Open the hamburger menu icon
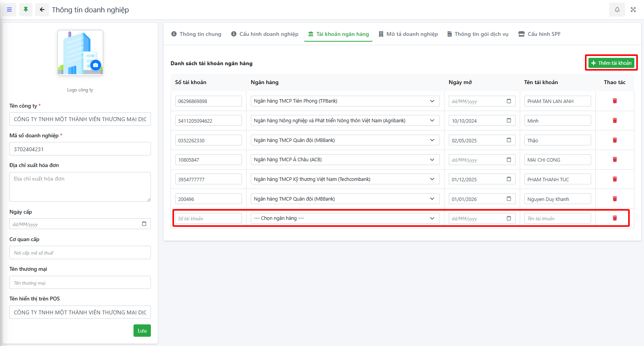 (x=9, y=10)
